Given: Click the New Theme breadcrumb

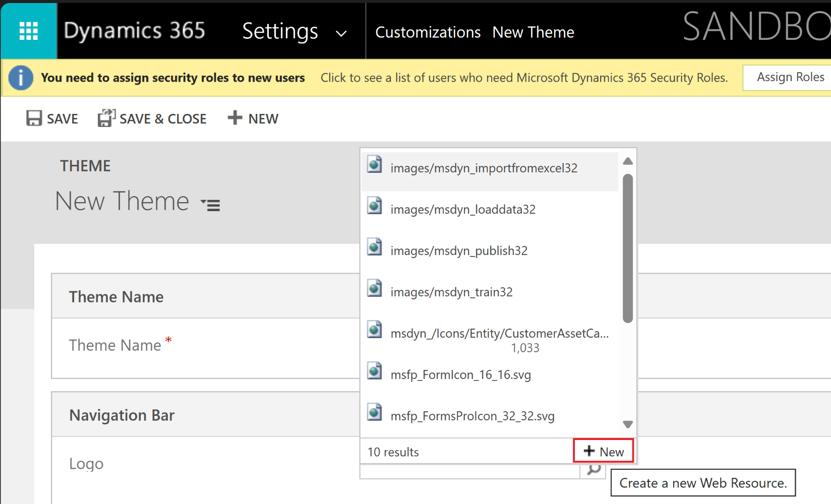Looking at the screenshot, I should [533, 32].
